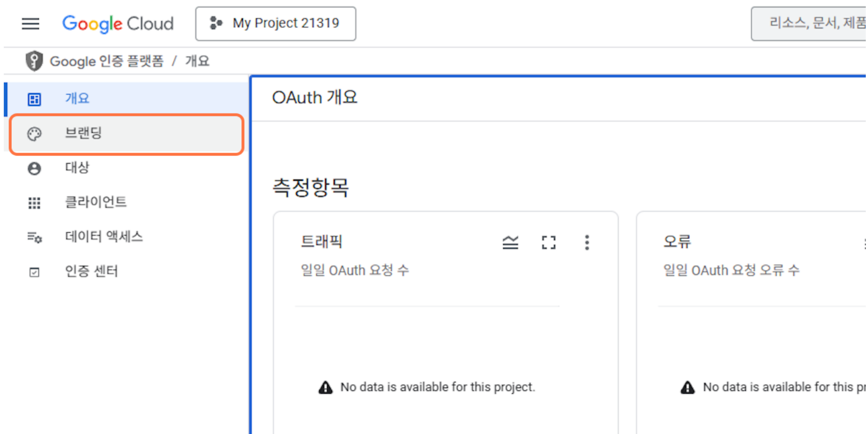
Task: Select 개요 in the sidebar
Action: coord(126,99)
